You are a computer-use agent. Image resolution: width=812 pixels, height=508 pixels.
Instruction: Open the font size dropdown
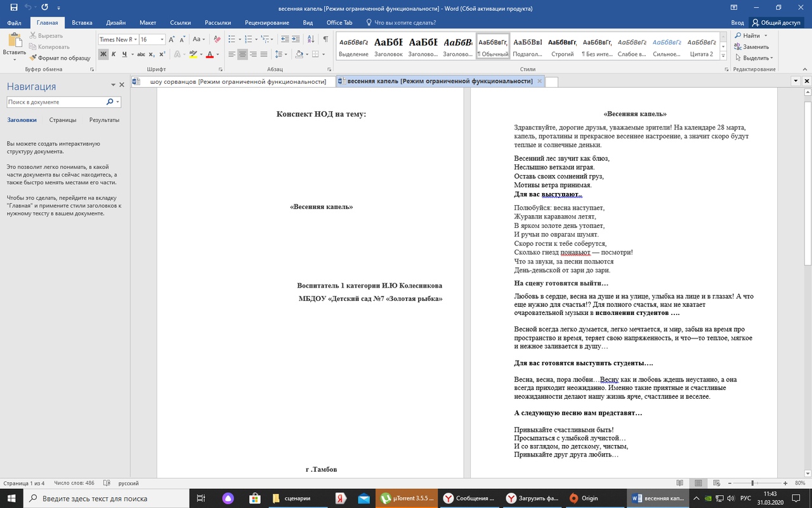tap(162, 39)
